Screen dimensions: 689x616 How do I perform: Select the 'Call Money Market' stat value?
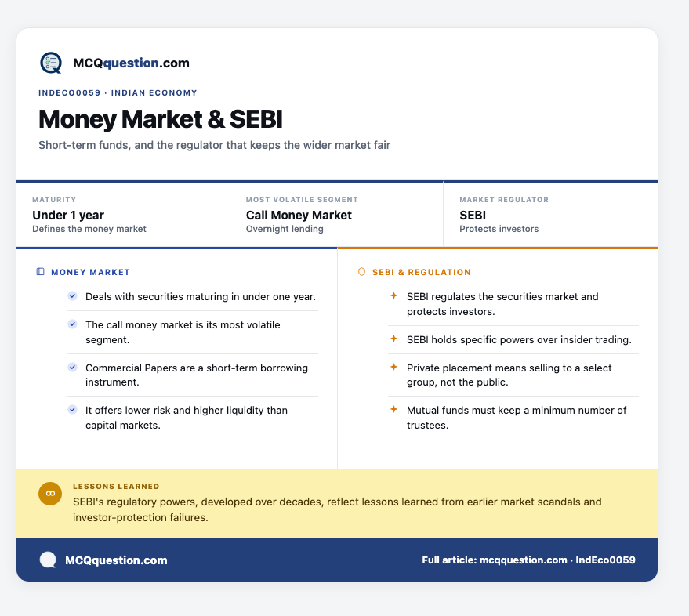pos(299,215)
